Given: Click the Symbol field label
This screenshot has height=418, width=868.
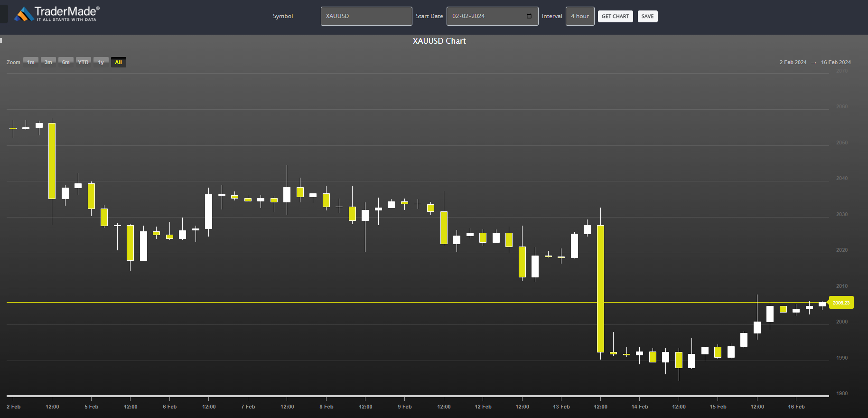Looking at the screenshot, I should click(x=283, y=16).
